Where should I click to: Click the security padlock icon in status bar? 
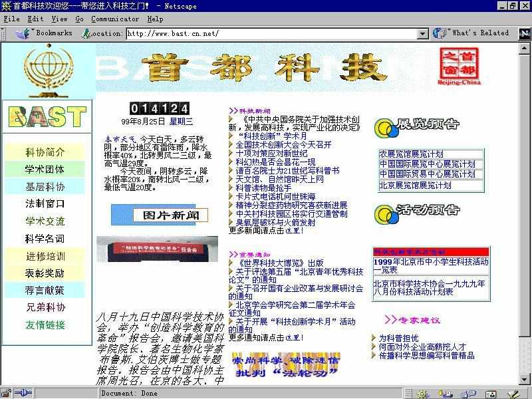[x=7, y=393]
